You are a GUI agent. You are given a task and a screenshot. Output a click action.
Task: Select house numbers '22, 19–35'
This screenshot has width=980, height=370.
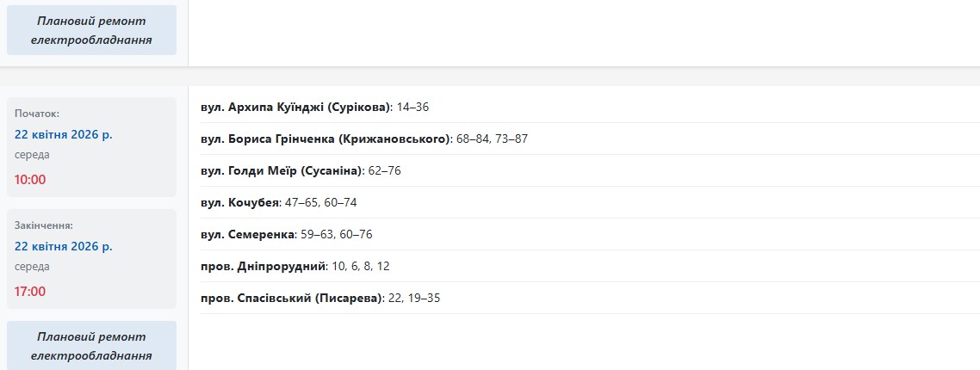point(414,298)
